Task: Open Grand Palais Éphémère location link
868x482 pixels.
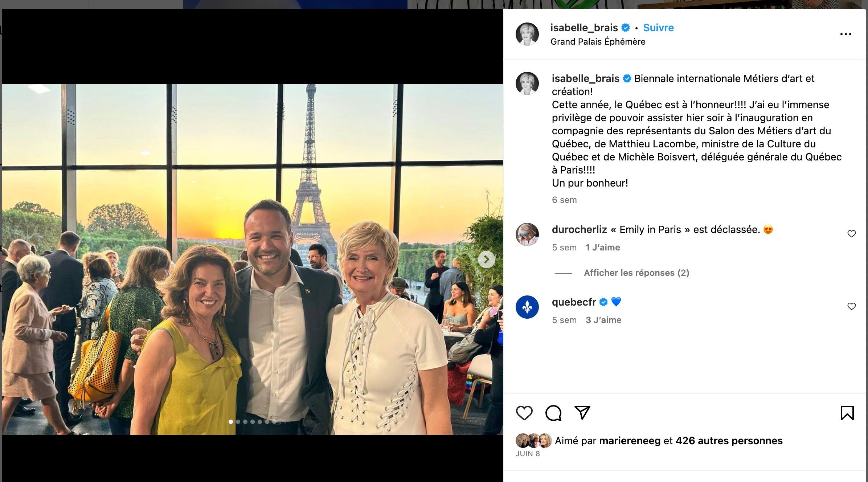Action: pos(598,42)
